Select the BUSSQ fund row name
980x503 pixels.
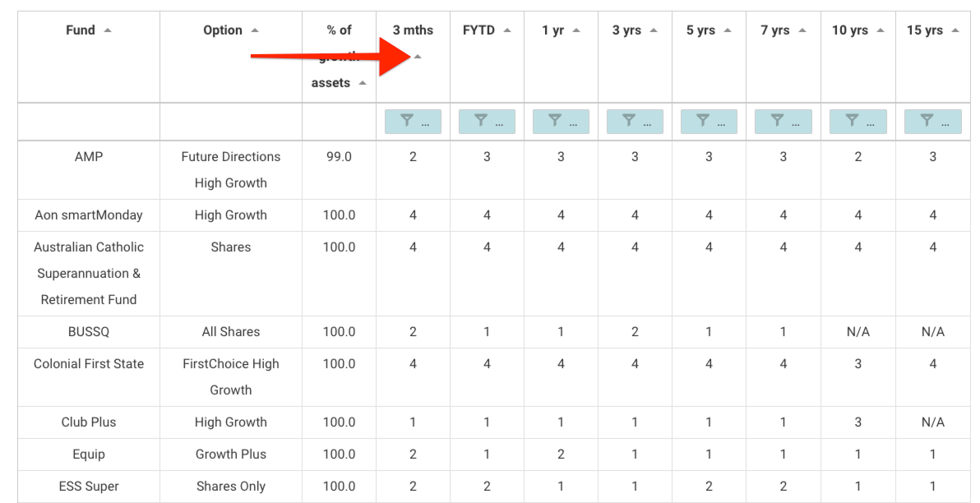click(x=89, y=332)
